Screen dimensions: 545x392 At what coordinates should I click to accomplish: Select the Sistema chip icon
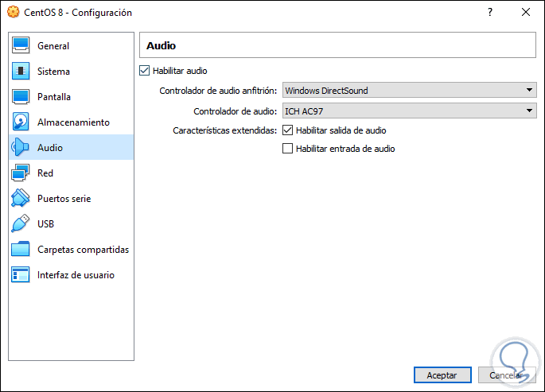tap(21, 72)
